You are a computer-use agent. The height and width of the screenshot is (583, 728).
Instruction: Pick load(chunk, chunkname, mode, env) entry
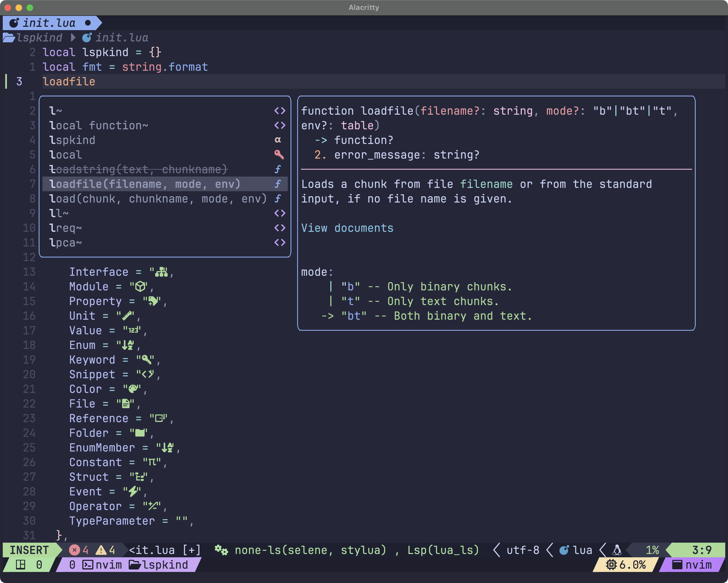[x=165, y=199]
